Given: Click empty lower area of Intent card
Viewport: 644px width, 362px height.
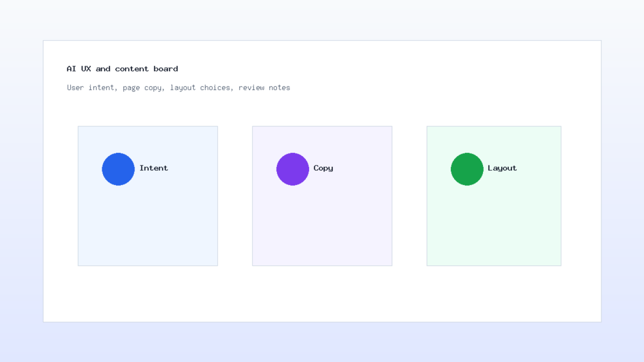Looking at the screenshot, I should pyautogui.click(x=148, y=229).
